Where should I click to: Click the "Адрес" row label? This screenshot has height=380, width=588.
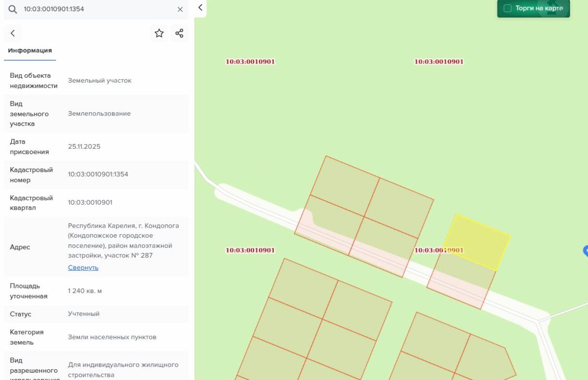coord(20,247)
